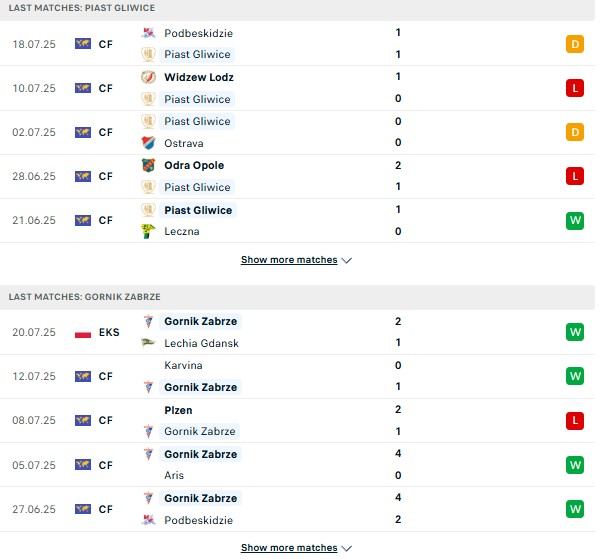Click the orange D badge for Ostrava match
The width and height of the screenshot is (600, 559).
pos(575,132)
